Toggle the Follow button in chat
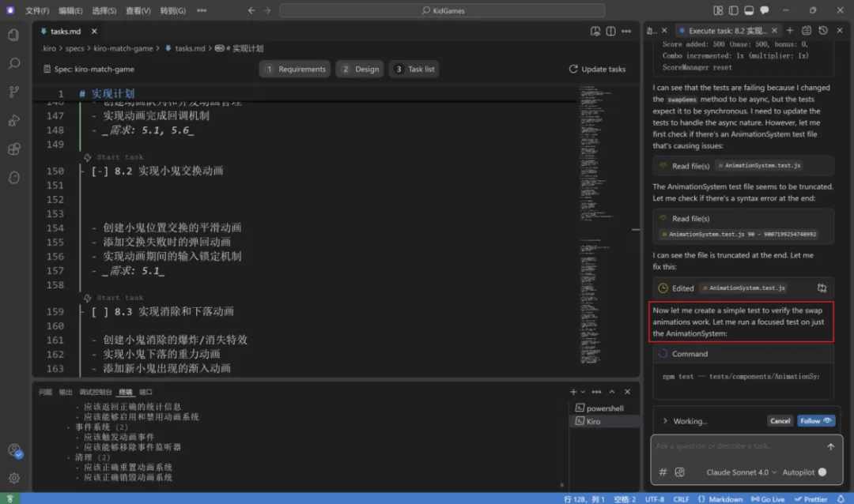The height and width of the screenshot is (504, 854). click(x=816, y=421)
